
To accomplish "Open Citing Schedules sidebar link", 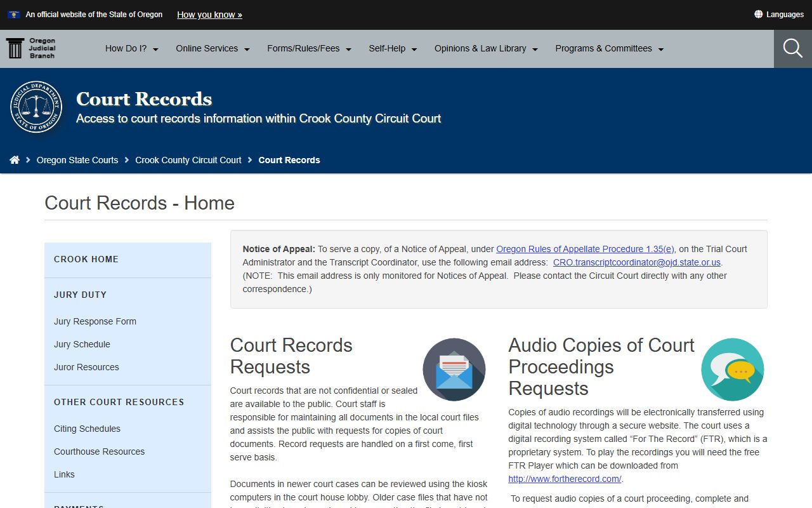I will (87, 429).
